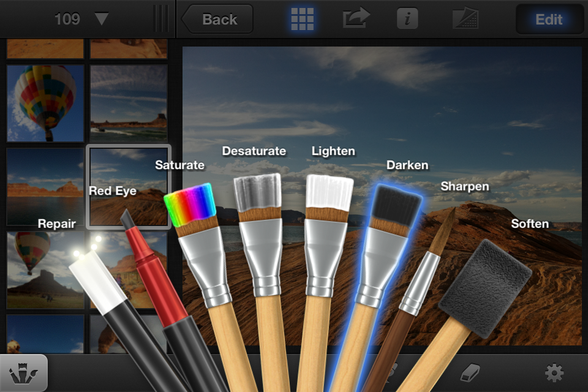
Task: Expand the album dropdown arrow beside 109
Action: [102, 18]
